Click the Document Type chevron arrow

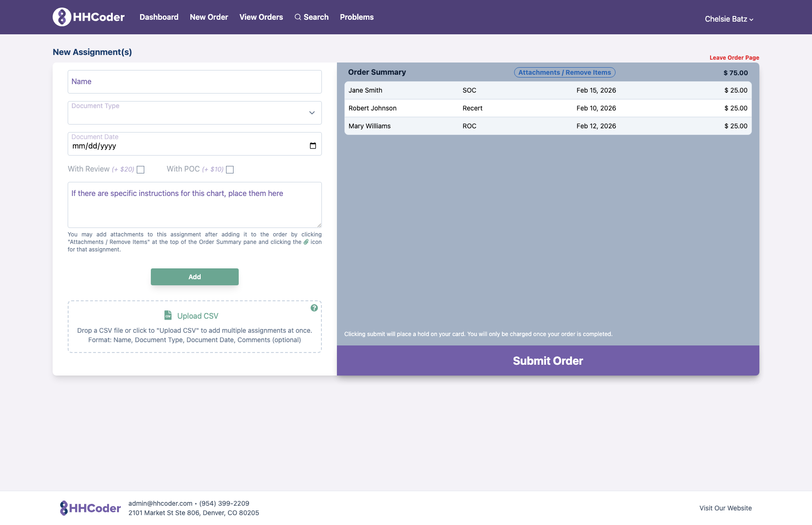(x=312, y=113)
